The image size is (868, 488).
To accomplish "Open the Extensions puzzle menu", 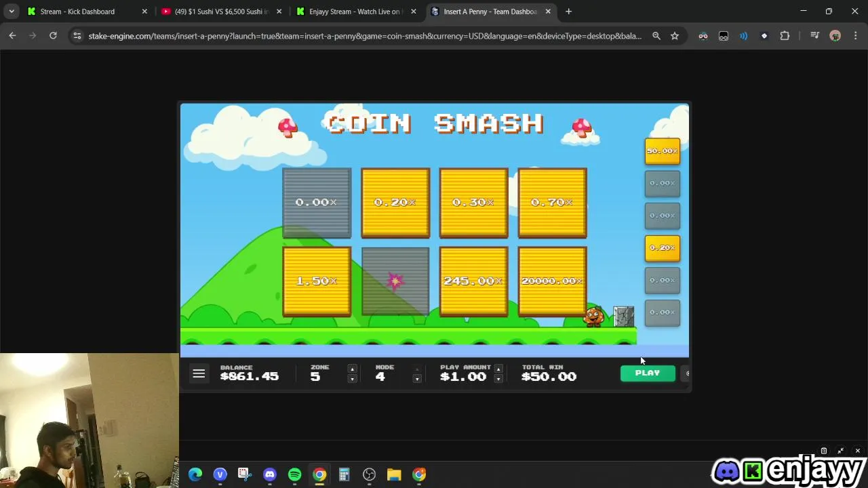I will click(x=785, y=36).
